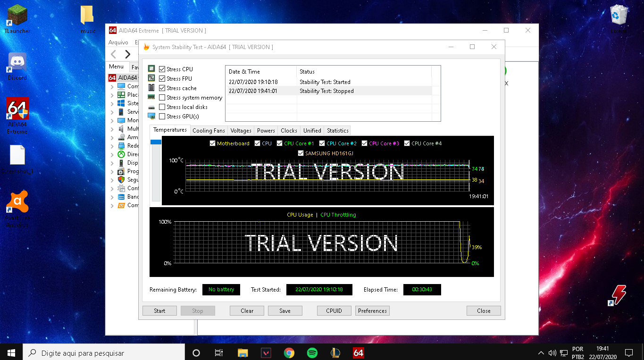Expand the devices 'Disp' tree node
644x360 pixels.
coord(112,163)
